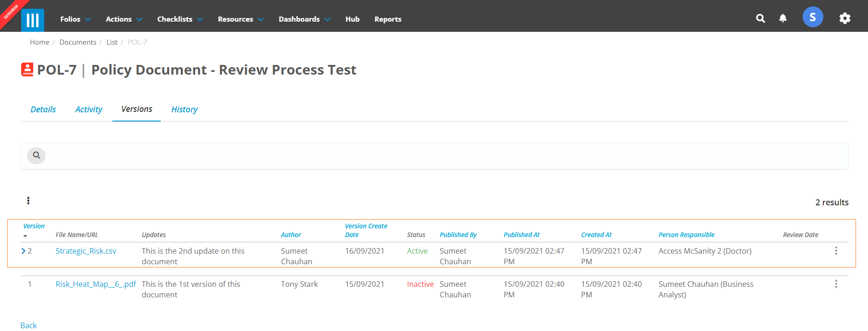The height and width of the screenshot is (331, 868).
Task: Toggle Version column sort arrow
Action: pyautogui.click(x=25, y=236)
